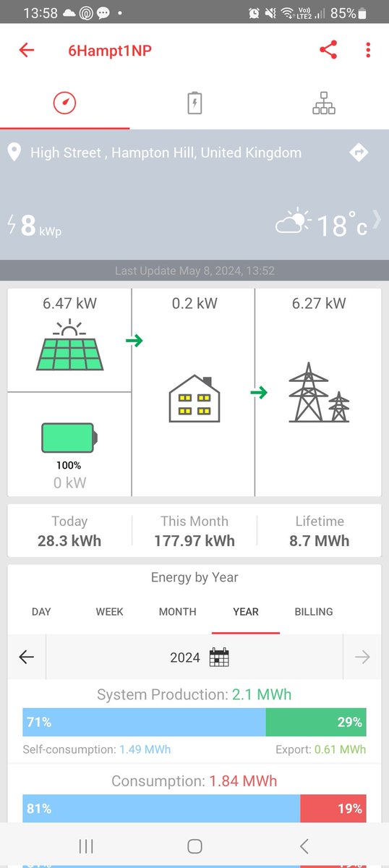Tap the blue 71% self-consumption bar
Image resolution: width=389 pixels, height=868 pixels.
pos(145,723)
